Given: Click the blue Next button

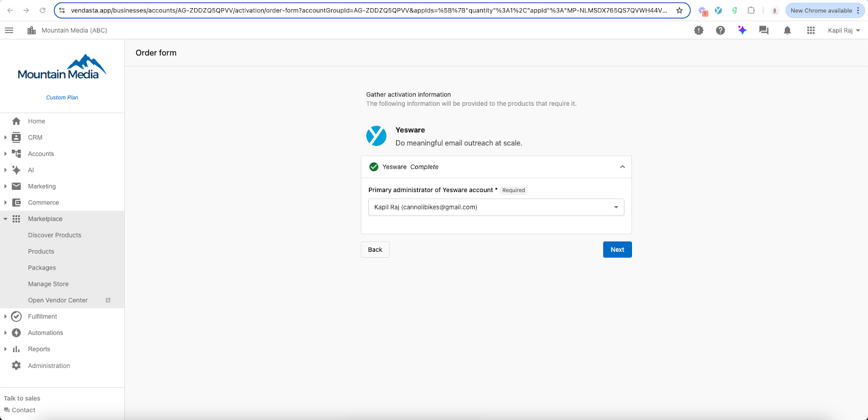Looking at the screenshot, I should (x=617, y=250).
